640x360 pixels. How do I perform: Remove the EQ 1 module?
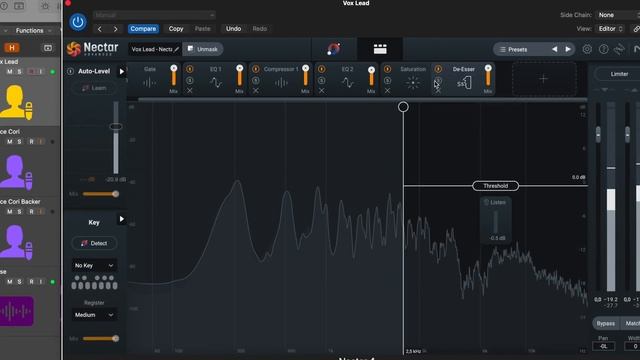tap(190, 91)
